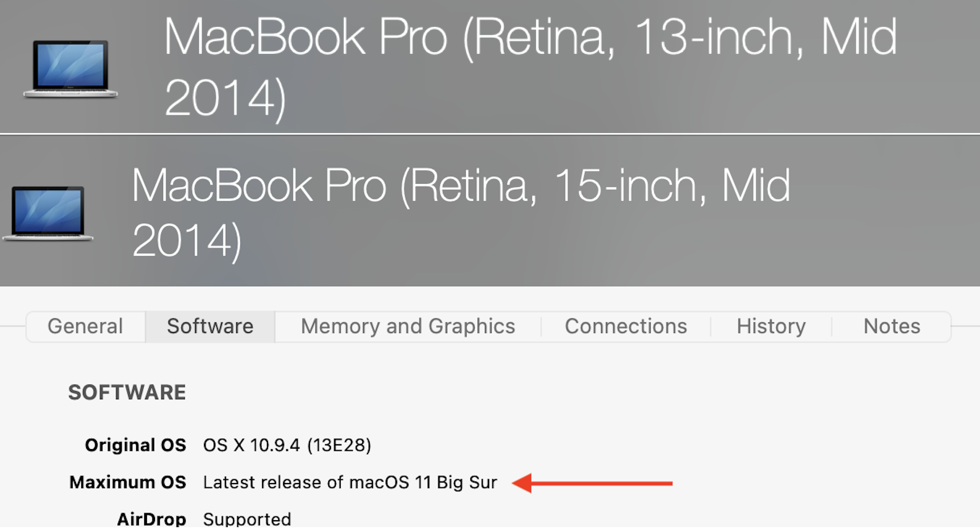This screenshot has height=531, width=980.
Task: Click the Original OS label
Action: pos(136,445)
